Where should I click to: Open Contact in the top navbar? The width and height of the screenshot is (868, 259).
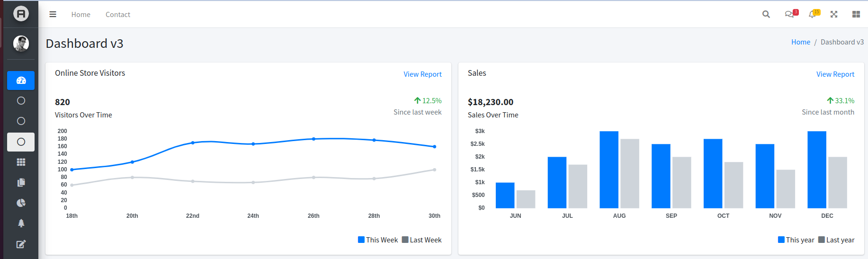tap(118, 15)
